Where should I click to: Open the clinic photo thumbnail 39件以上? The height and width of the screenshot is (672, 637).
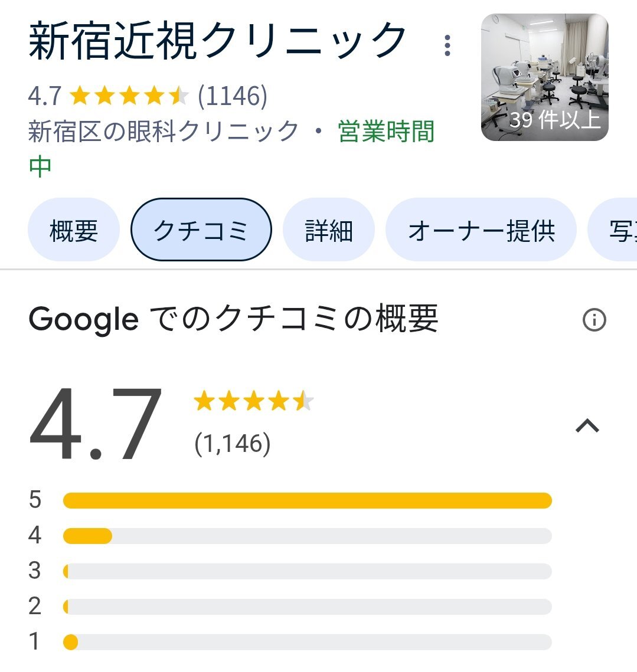click(545, 77)
